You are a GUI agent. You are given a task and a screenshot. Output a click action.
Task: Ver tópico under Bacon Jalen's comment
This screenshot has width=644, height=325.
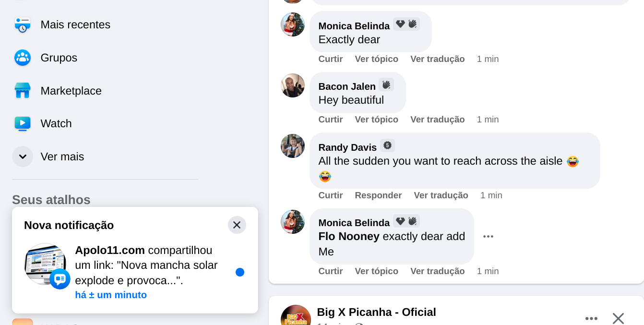tap(377, 119)
